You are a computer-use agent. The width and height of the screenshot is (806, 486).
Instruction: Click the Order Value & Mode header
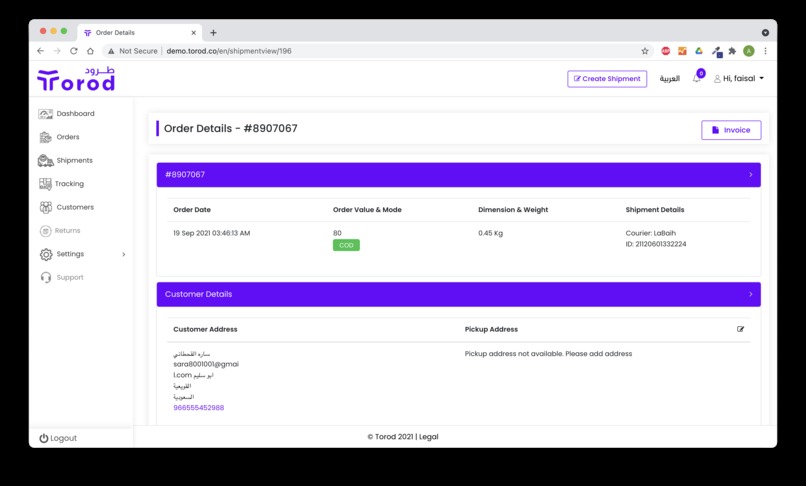point(367,210)
